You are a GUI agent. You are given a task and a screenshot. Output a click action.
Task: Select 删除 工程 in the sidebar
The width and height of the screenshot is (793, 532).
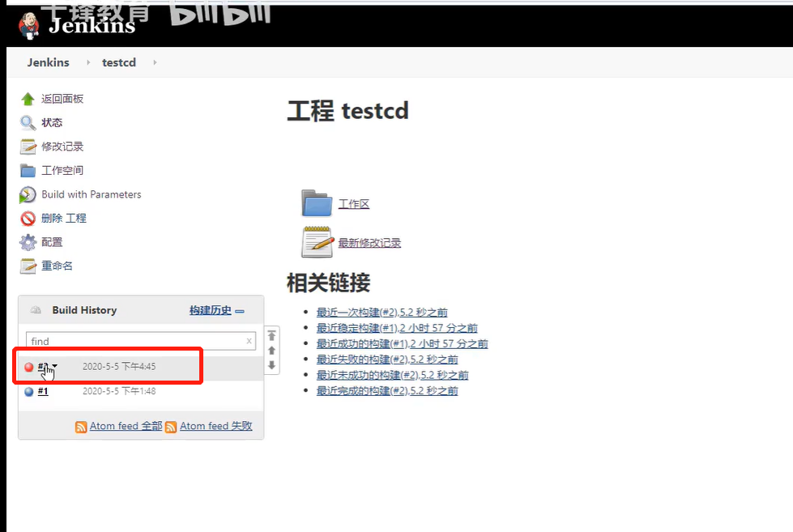pos(64,218)
